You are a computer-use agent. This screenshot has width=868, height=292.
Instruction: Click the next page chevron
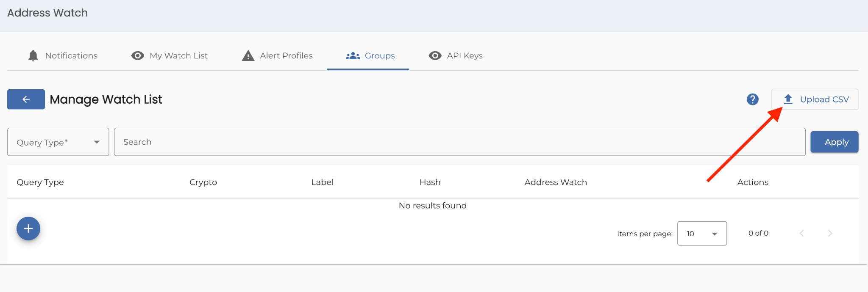[830, 233]
